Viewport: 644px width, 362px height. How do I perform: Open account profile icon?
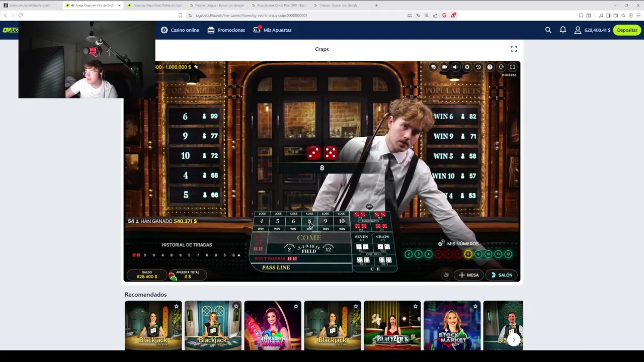click(x=578, y=30)
